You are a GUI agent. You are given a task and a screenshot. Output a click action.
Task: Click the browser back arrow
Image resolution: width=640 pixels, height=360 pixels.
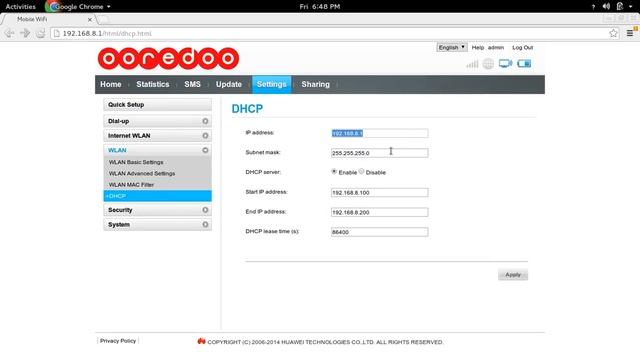(9, 33)
